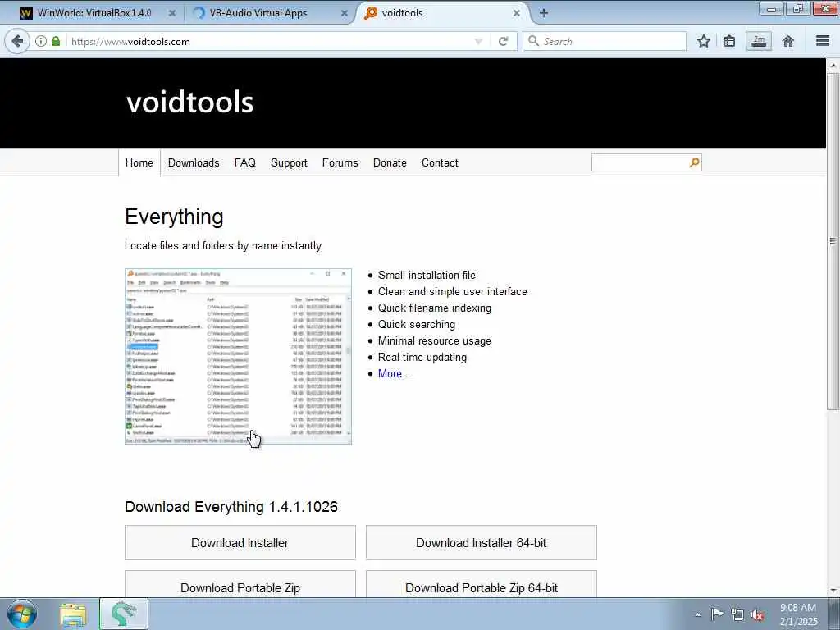
Task: Open a new tab with plus button
Action: click(544, 13)
